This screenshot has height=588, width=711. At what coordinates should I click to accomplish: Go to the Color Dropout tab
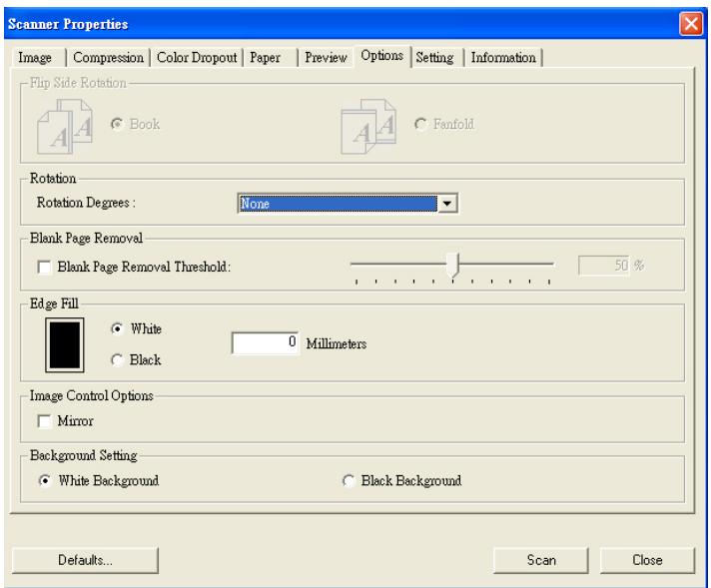tap(197, 57)
